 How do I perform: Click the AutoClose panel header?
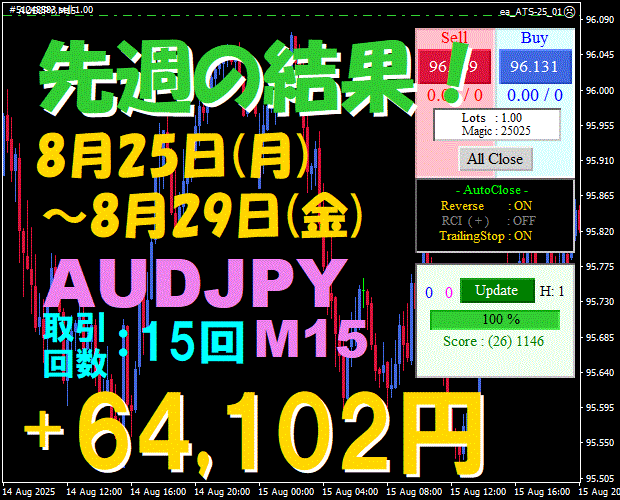494,189
